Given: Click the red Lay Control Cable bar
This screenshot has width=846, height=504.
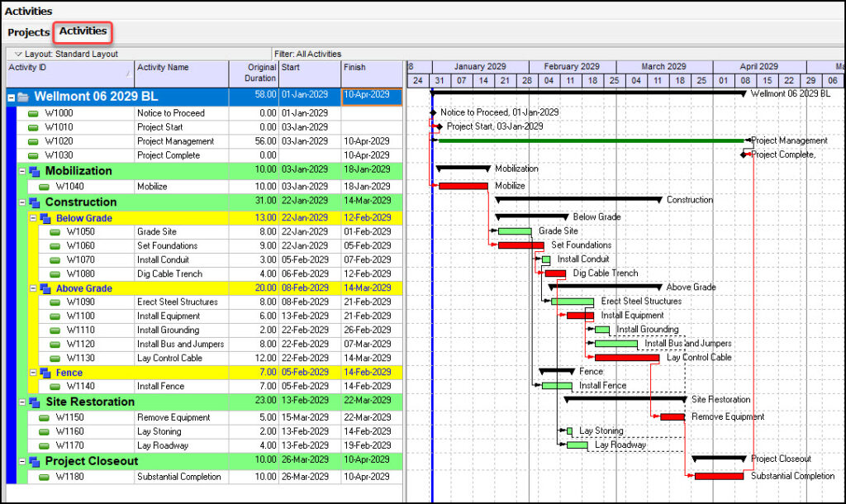Looking at the screenshot, I should [627, 358].
